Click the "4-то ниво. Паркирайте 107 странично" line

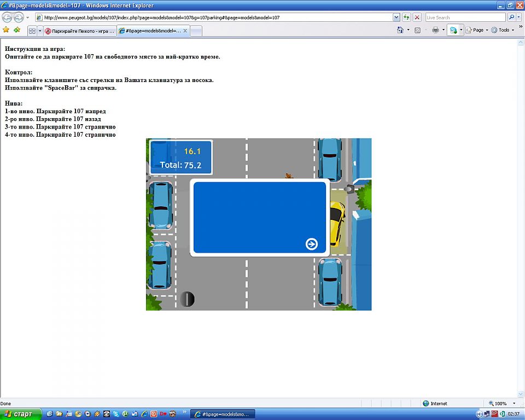click(x=60, y=135)
